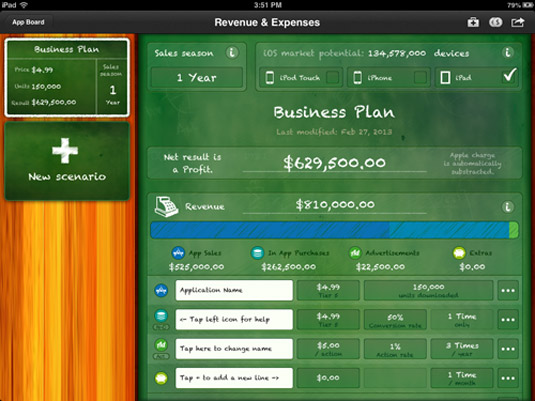Tap the In App Purchases legend icon
This screenshot has height=401, width=535.
pyautogui.click(x=258, y=253)
